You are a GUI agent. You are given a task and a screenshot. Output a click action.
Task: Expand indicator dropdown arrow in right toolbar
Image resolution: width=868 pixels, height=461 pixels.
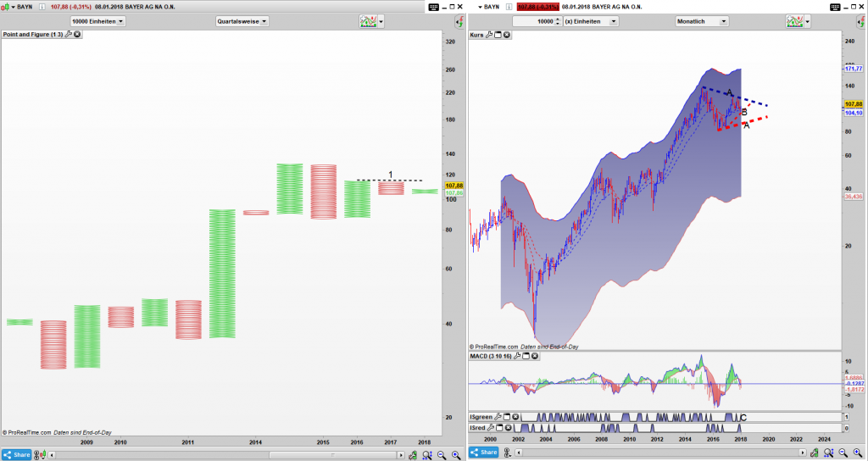(807, 22)
